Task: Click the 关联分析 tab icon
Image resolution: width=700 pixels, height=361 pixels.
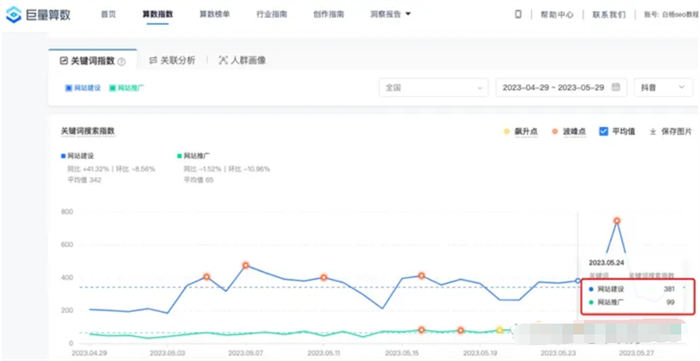Action: coord(154,60)
